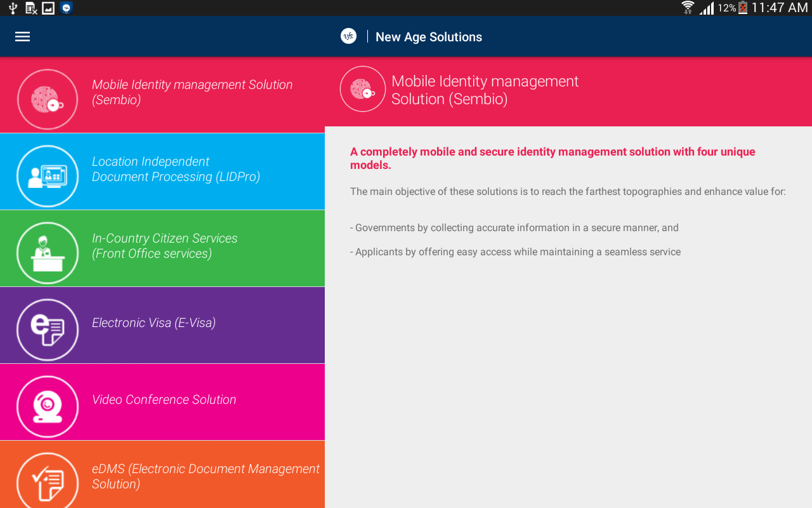Tap the screenshot saved notification icon
This screenshot has height=508, width=812.
[48, 8]
